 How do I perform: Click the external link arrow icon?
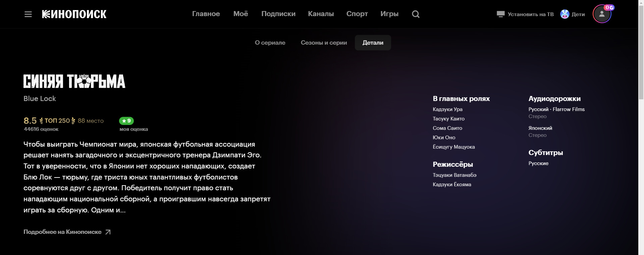(x=108, y=232)
